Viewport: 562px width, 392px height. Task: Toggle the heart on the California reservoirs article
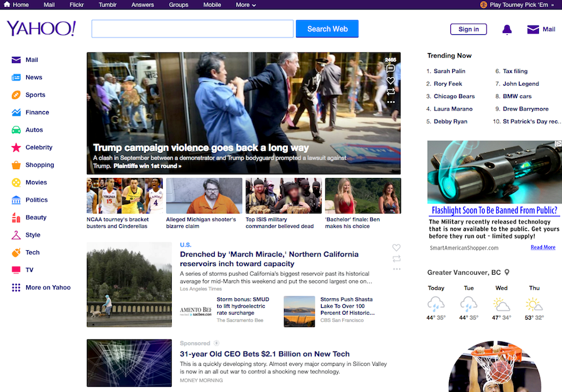(x=397, y=248)
